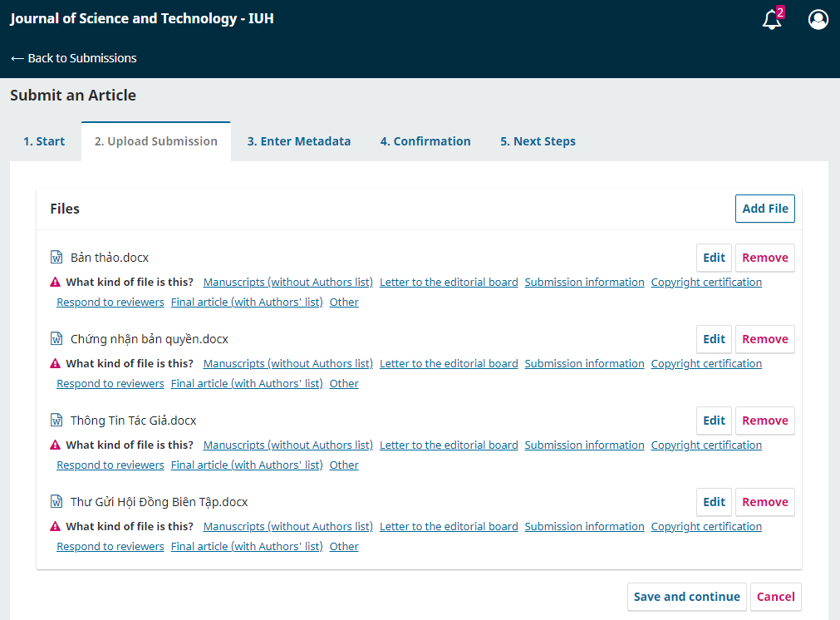Open the user profile icon
This screenshot has width=840, height=620.
coord(818,19)
